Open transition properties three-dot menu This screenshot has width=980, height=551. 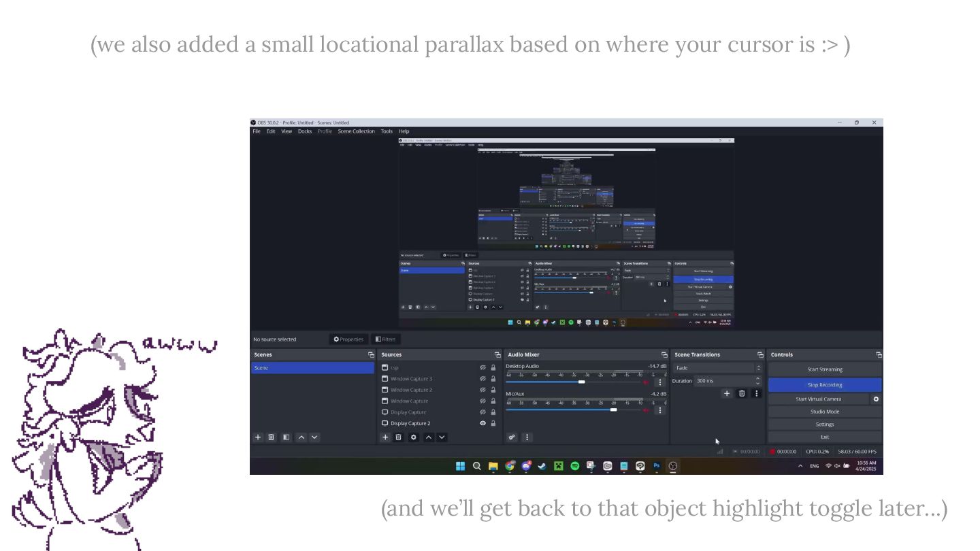(x=756, y=393)
